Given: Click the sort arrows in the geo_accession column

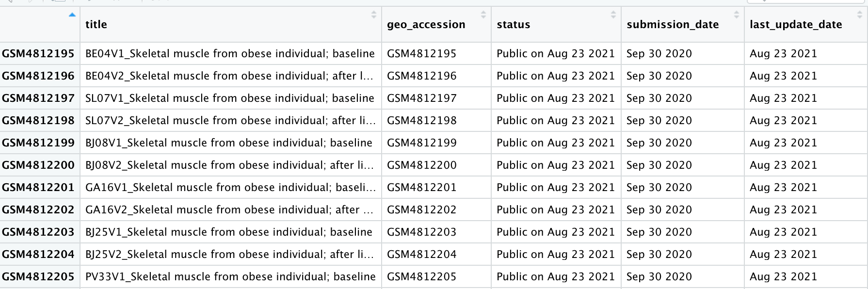Looking at the screenshot, I should [483, 15].
